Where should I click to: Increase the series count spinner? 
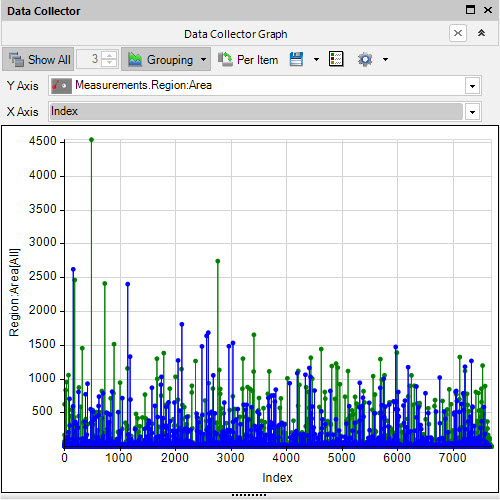coord(109,55)
